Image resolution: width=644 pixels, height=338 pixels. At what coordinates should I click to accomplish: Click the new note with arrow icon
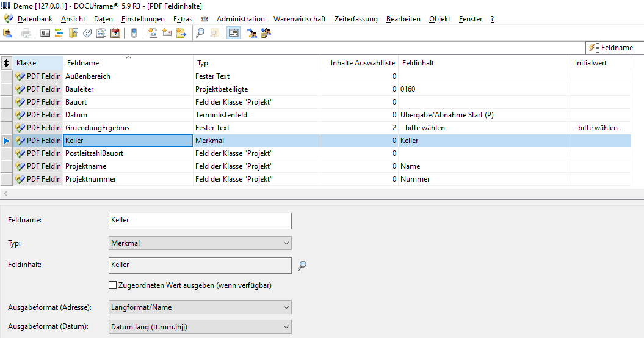[181, 33]
